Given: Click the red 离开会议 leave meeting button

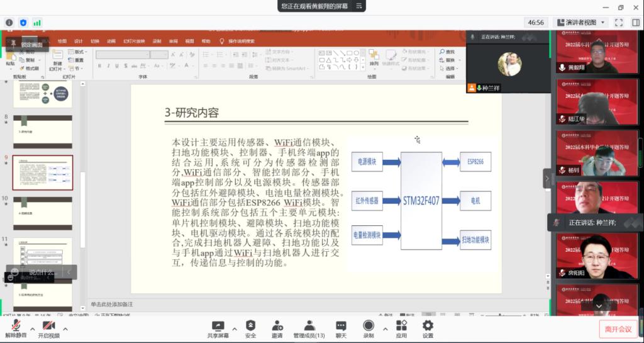Looking at the screenshot, I should click(618, 329).
